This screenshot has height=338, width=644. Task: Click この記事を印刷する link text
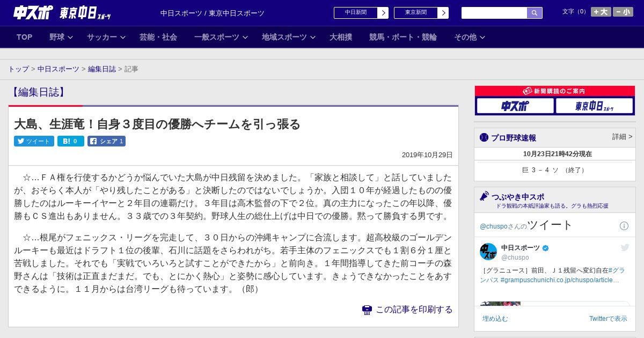point(414,310)
